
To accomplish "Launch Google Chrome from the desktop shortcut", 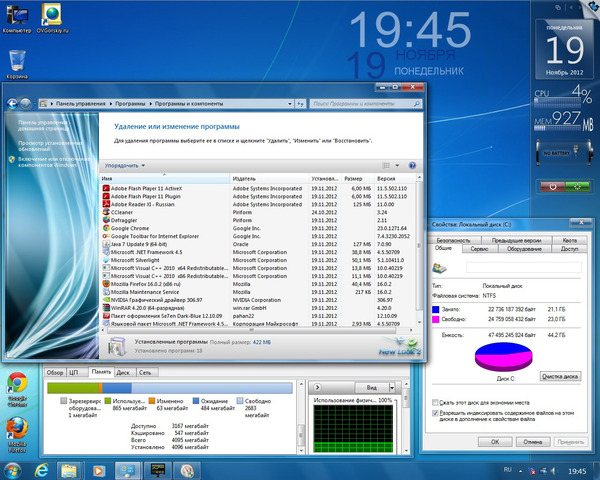I will [17, 389].
